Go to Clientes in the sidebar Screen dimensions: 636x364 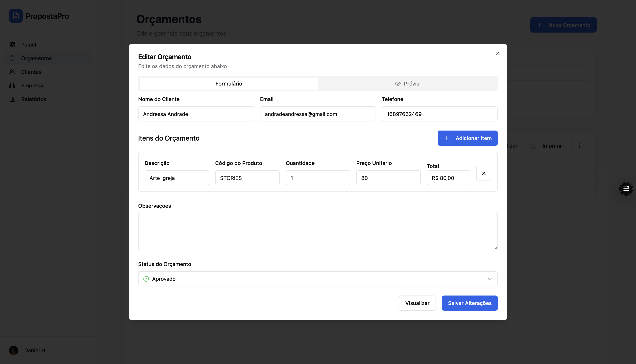pyautogui.click(x=48, y=72)
